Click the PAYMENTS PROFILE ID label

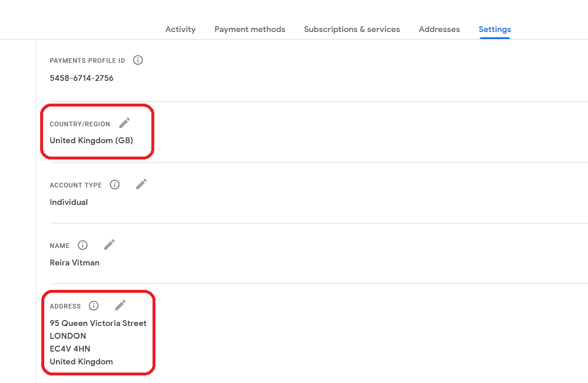point(87,61)
